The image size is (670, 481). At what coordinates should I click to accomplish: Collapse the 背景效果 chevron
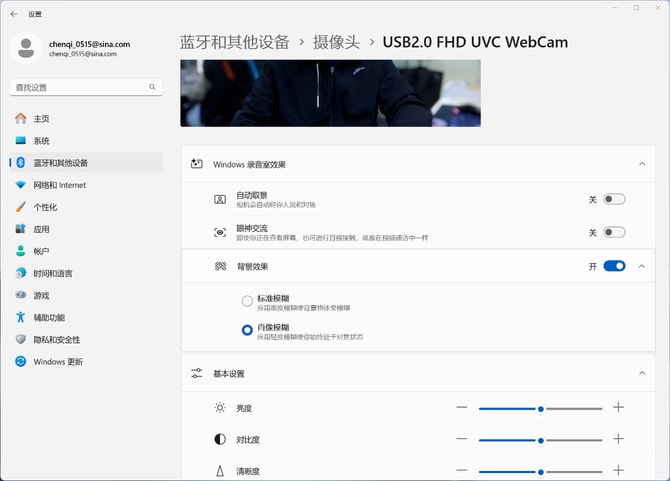click(641, 266)
